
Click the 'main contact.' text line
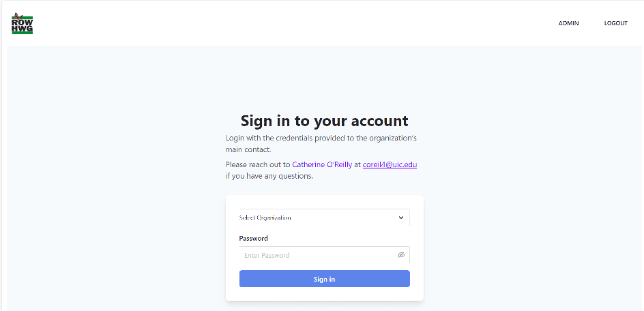(x=248, y=150)
